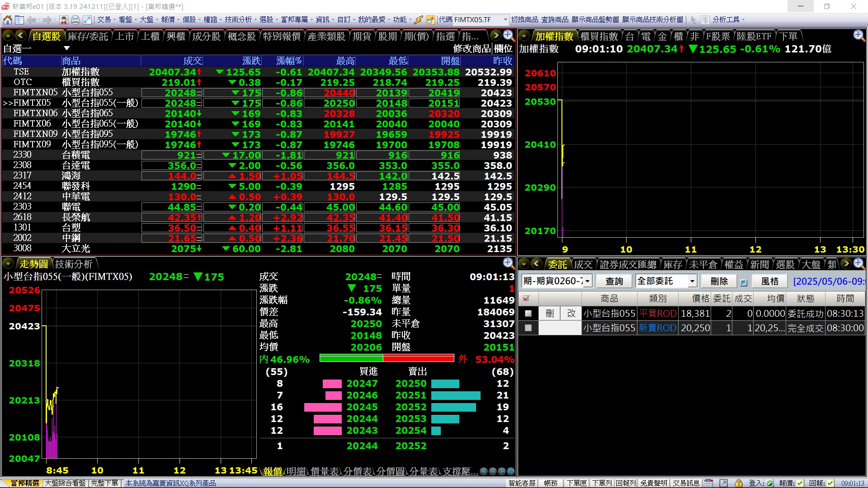Toggle the small blue box beside 刪除

click(x=744, y=282)
